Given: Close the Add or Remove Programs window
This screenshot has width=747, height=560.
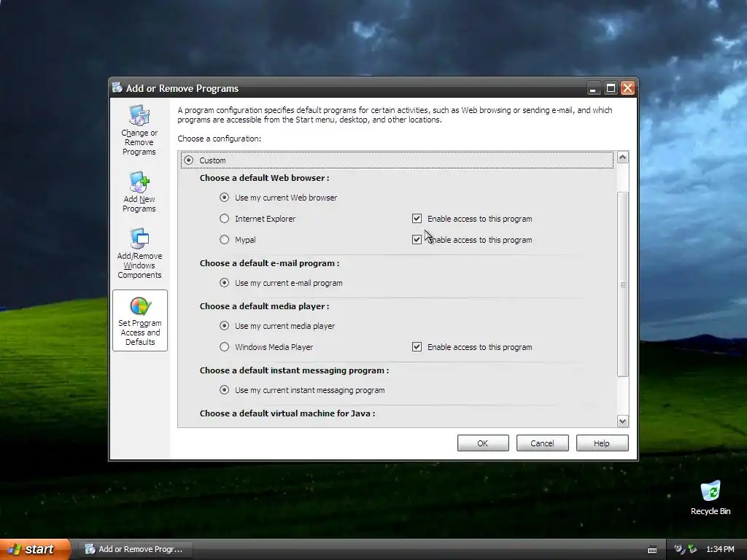Looking at the screenshot, I should point(628,88).
